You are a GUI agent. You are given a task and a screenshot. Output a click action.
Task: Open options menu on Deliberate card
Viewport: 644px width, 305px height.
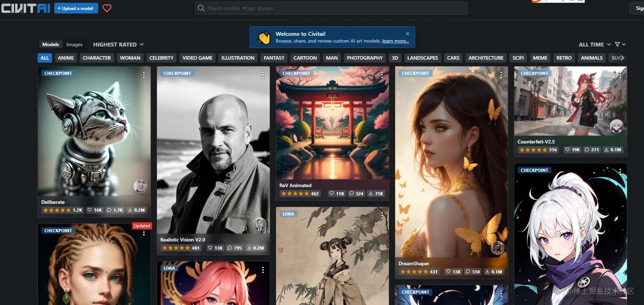coord(144,75)
